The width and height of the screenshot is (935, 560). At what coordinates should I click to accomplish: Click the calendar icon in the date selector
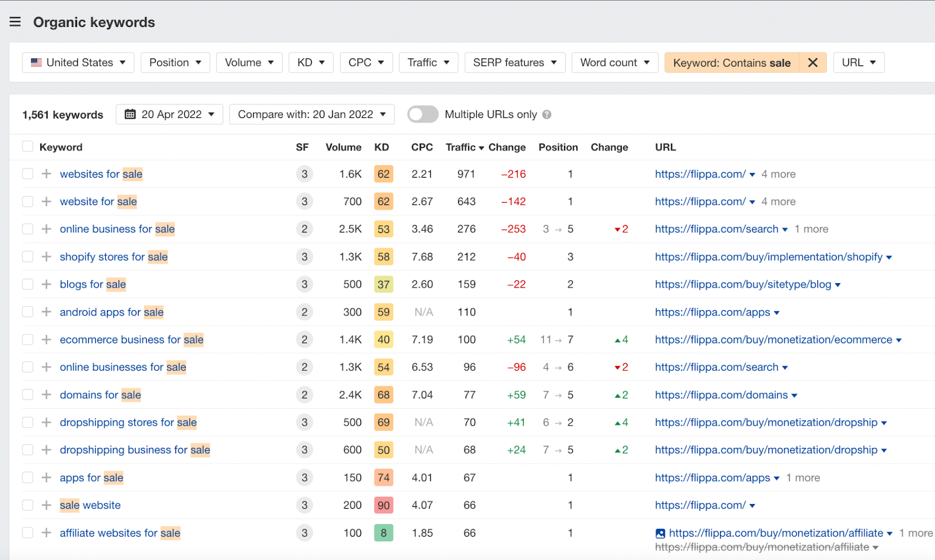tap(130, 114)
